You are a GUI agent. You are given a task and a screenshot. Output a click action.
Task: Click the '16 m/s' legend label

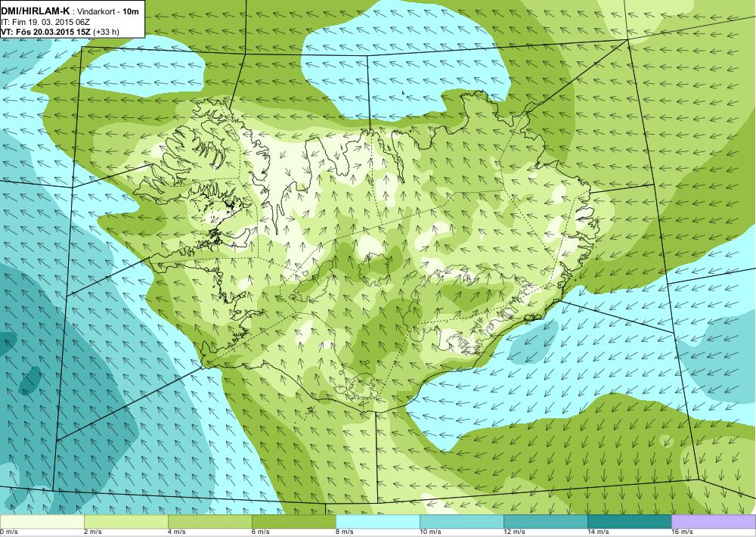[682, 532]
